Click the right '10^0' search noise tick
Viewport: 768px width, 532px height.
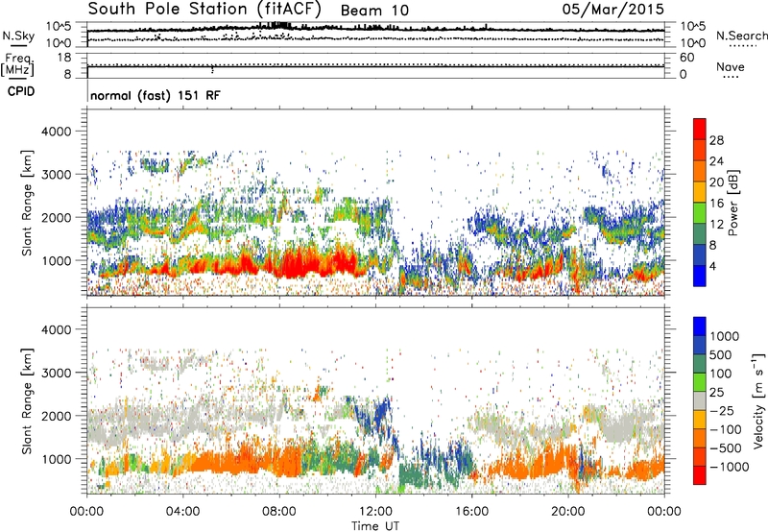(693, 42)
